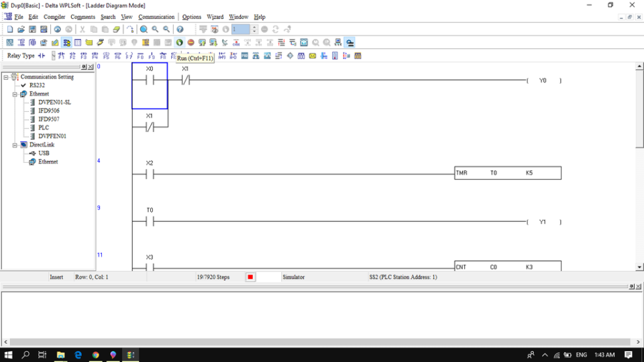
Task: Create a new project file
Action: point(10,29)
